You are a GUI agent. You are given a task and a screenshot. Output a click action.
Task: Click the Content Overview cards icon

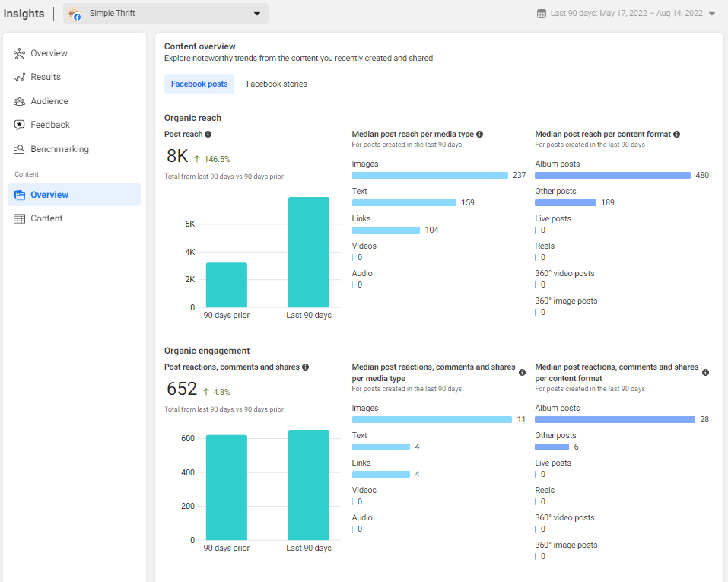pos(19,195)
